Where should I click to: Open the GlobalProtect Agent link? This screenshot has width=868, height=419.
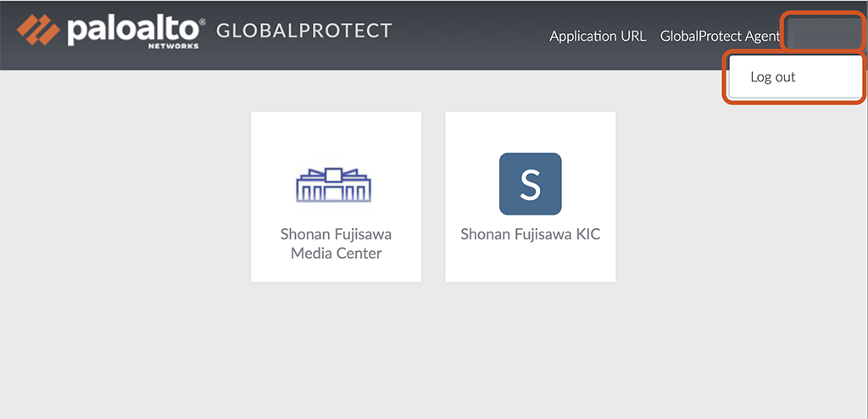[x=719, y=36]
